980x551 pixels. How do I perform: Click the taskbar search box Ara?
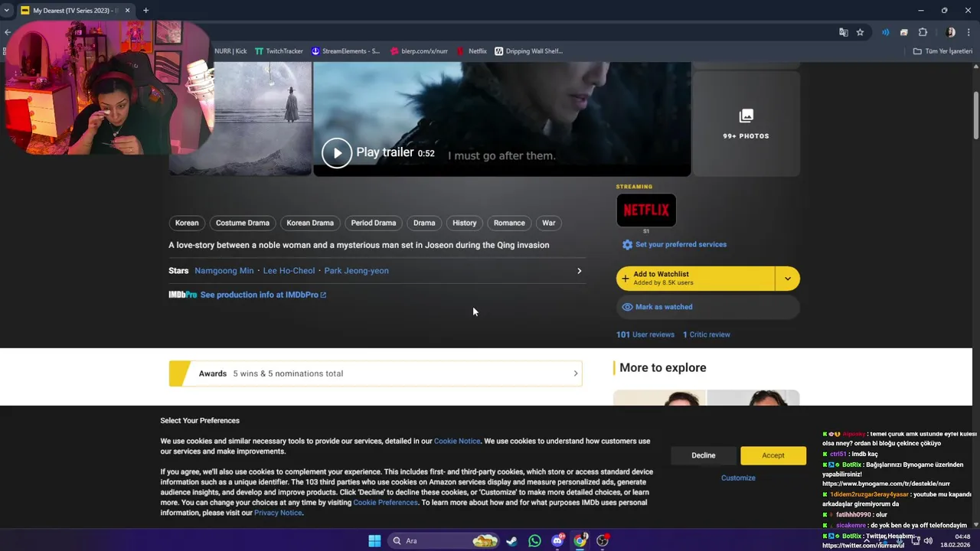click(x=444, y=541)
